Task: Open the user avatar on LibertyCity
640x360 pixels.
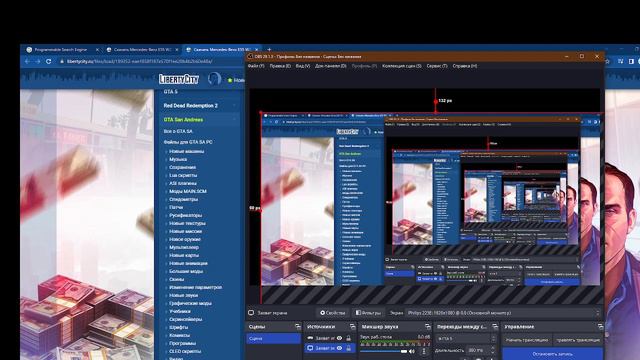Action: click(x=214, y=78)
